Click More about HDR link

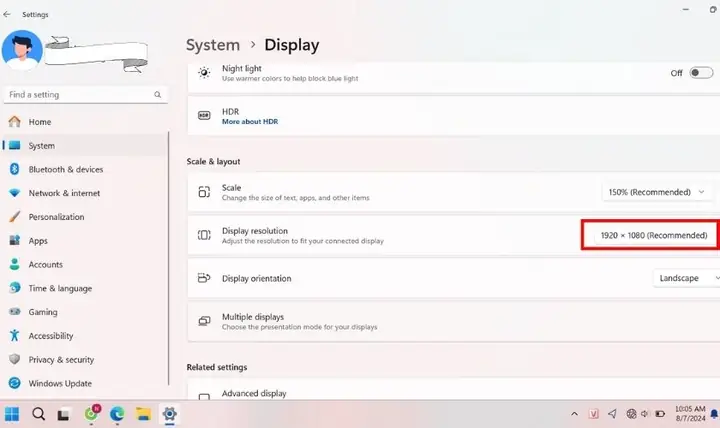tap(250, 122)
